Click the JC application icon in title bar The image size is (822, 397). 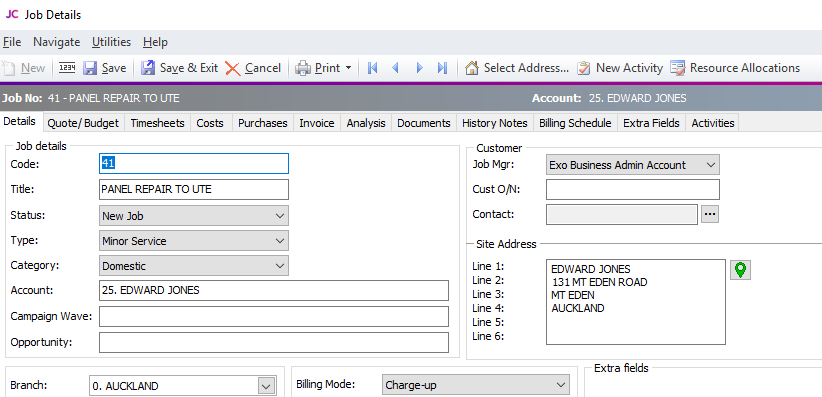(x=12, y=15)
